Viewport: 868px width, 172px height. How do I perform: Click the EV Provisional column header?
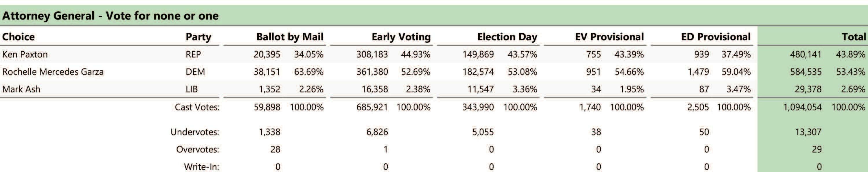click(609, 37)
